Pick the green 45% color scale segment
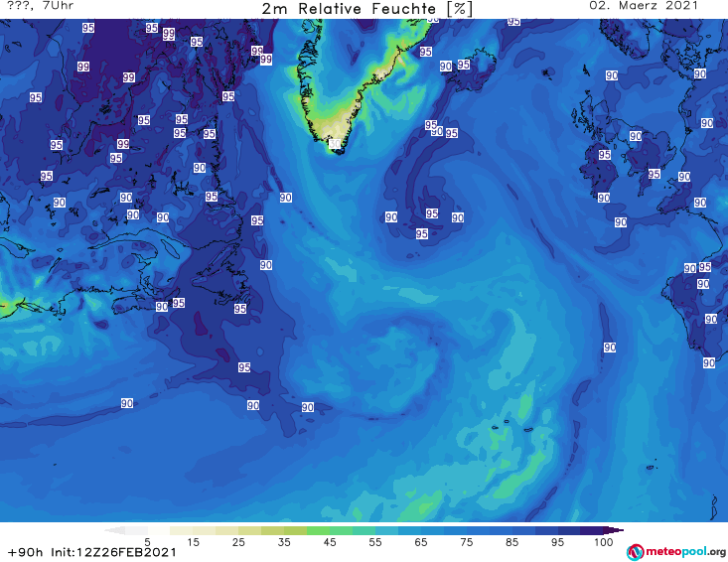Viewport: 728px width, 562px height. (318, 530)
